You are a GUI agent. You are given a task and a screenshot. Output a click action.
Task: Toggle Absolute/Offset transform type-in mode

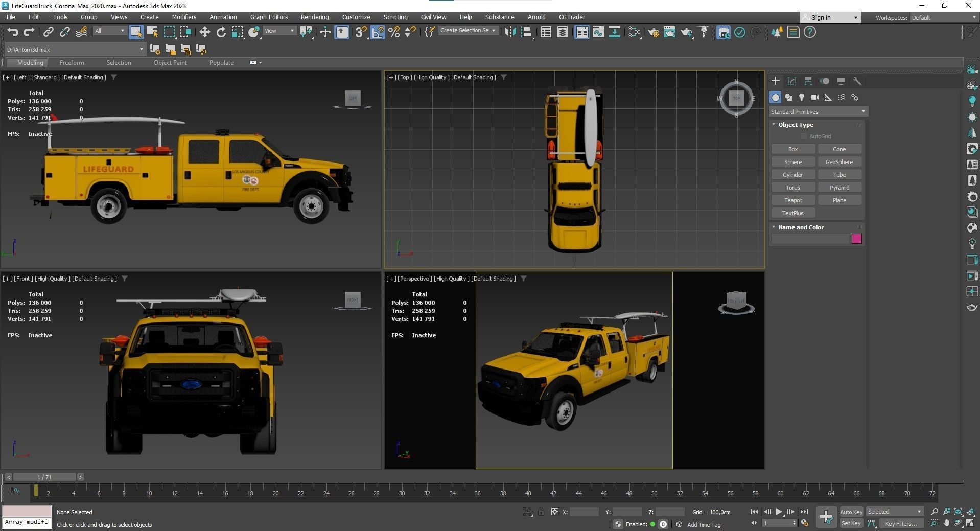click(x=554, y=512)
